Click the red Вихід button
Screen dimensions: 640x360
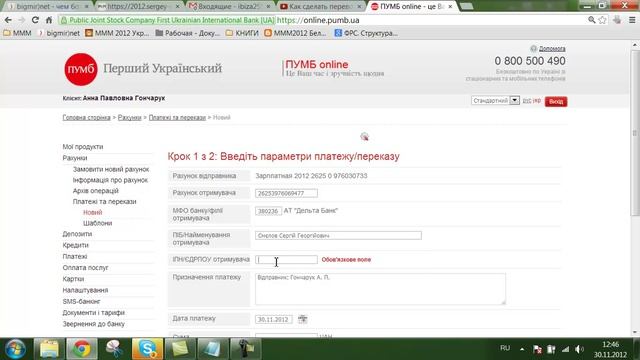(556, 101)
